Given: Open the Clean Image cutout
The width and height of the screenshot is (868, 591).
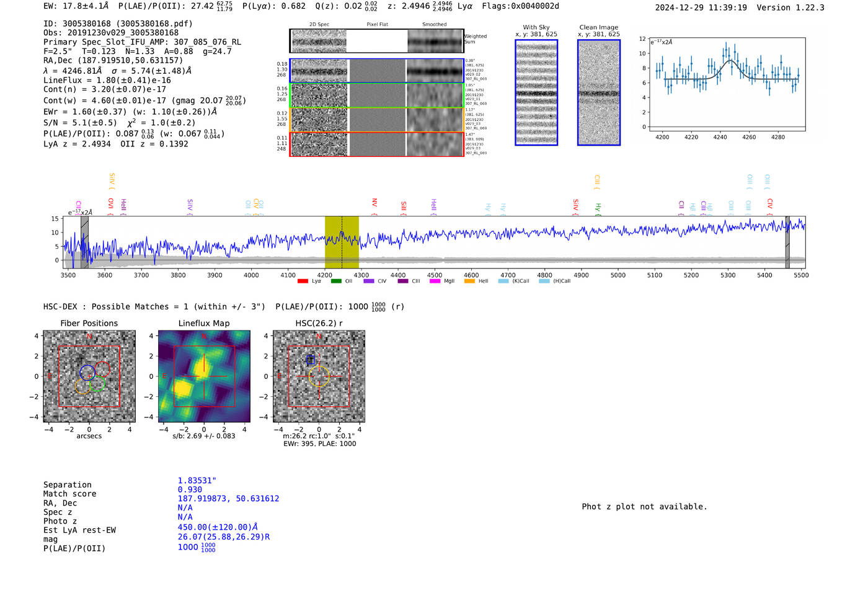Looking at the screenshot, I should point(599,92).
